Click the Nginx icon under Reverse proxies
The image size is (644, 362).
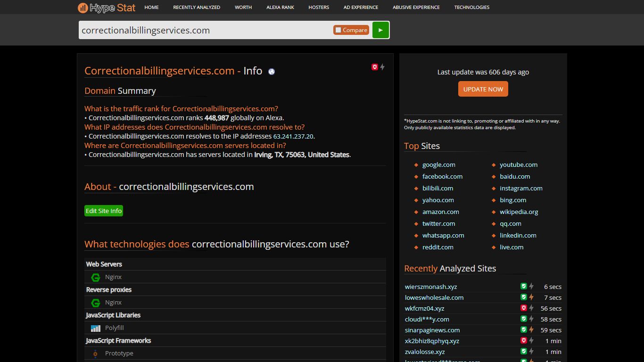96,303
